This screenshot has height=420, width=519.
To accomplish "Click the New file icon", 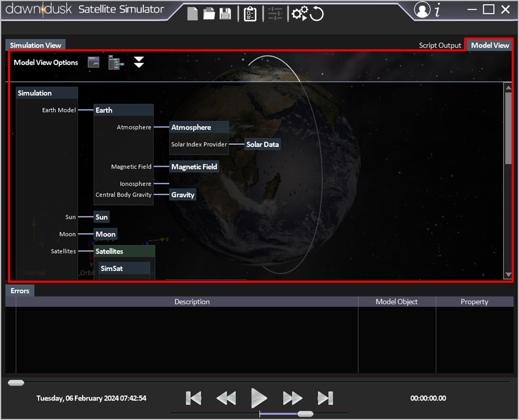I will [192, 14].
